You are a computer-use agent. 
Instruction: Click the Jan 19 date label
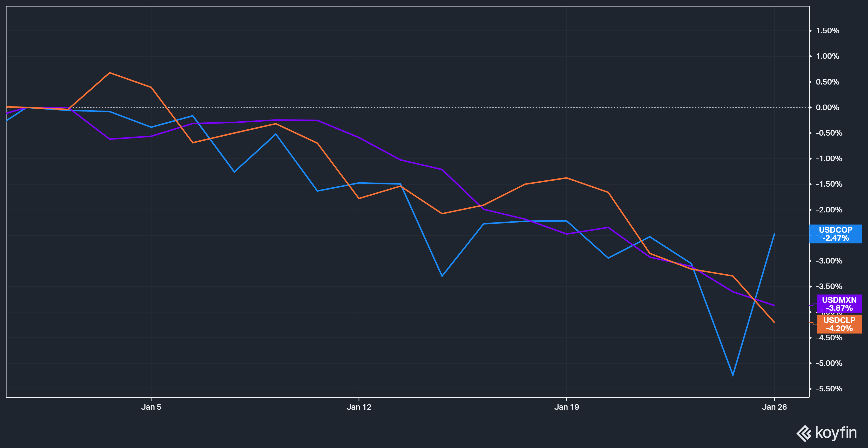tap(566, 407)
